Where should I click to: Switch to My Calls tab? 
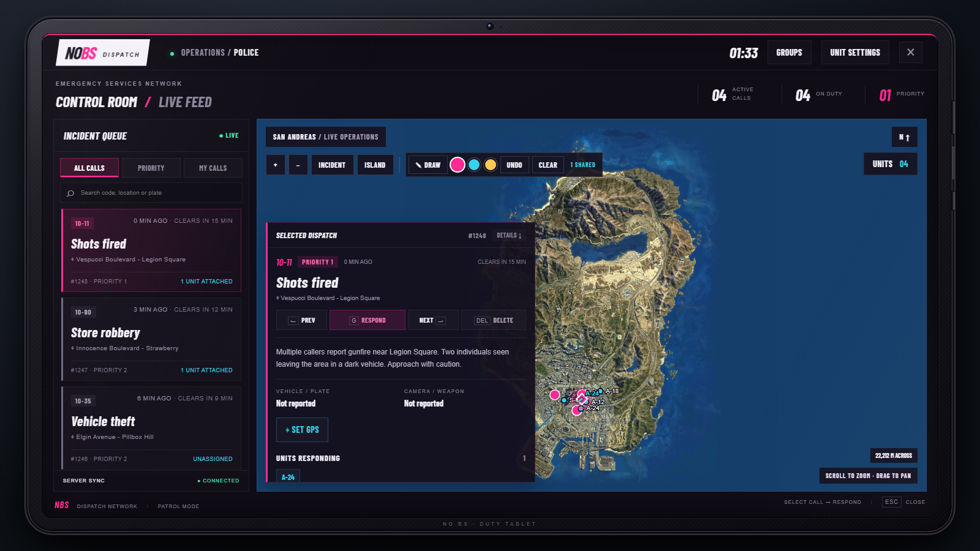213,168
